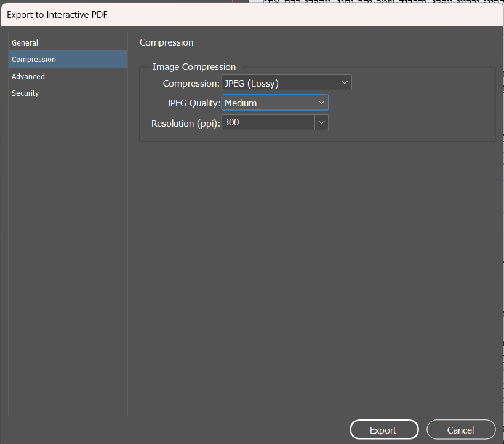504x444 pixels.
Task: Open the JPEG Quality Medium dropdown
Action: pyautogui.click(x=275, y=103)
